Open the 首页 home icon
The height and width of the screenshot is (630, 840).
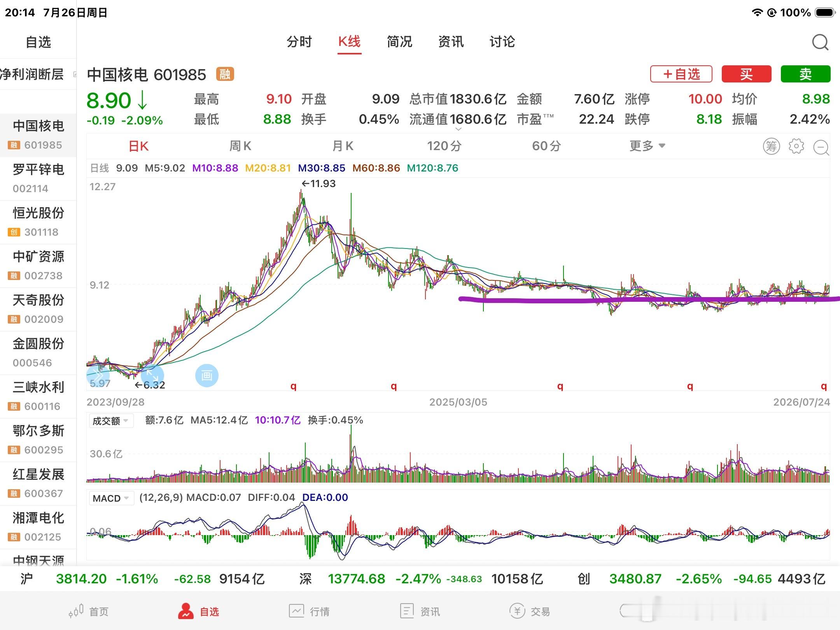pos(76,611)
